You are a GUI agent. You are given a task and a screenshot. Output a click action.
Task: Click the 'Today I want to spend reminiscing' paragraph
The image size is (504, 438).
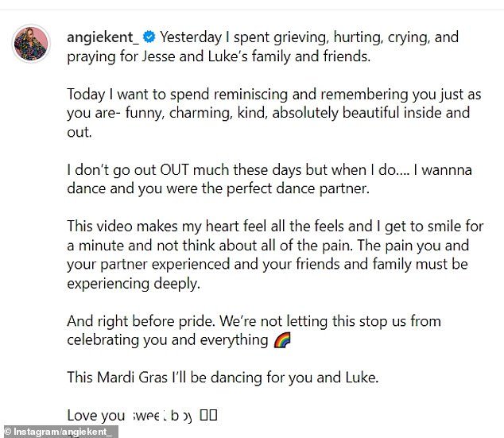[x=274, y=113]
